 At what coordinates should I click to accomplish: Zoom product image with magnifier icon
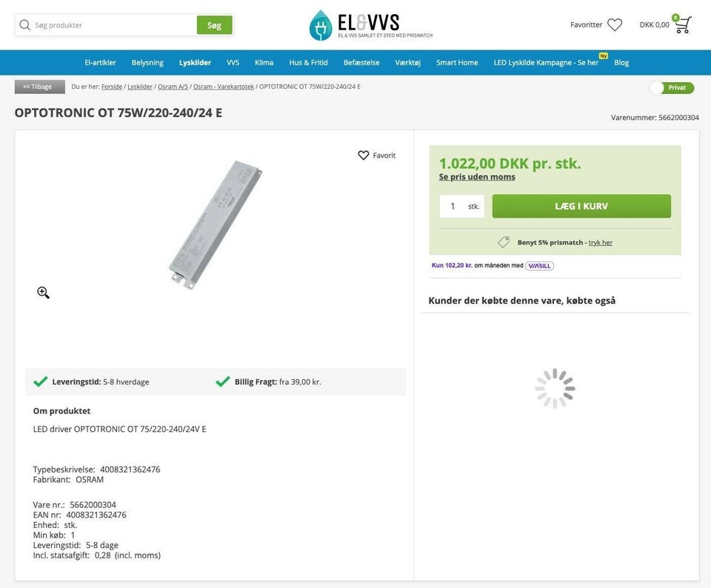44,293
